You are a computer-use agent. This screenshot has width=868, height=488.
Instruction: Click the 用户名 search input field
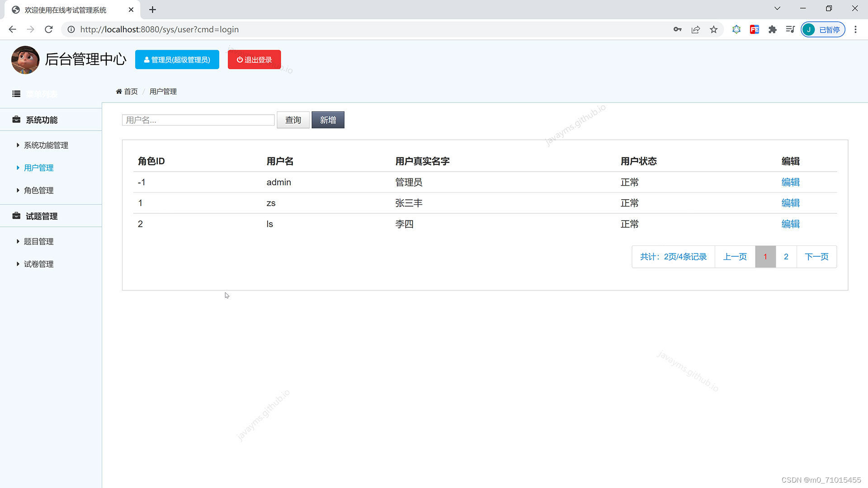(198, 120)
